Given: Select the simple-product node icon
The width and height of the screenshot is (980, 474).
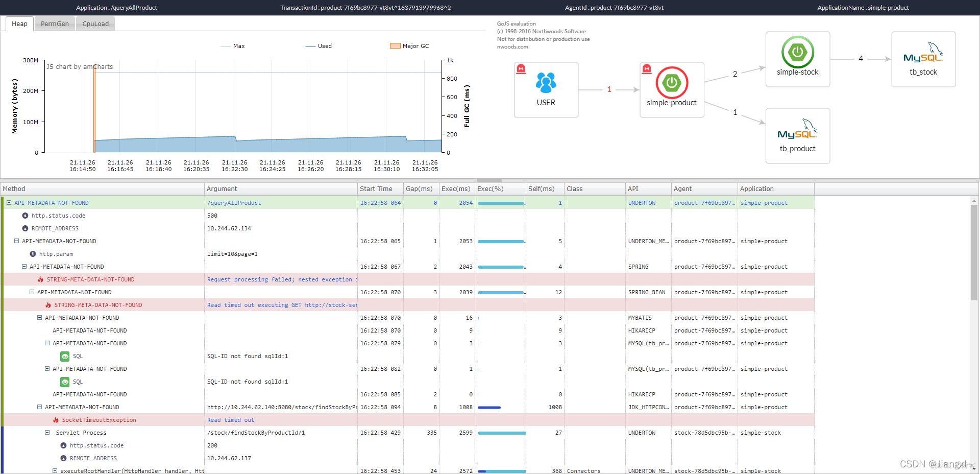Looking at the screenshot, I should 672,82.
